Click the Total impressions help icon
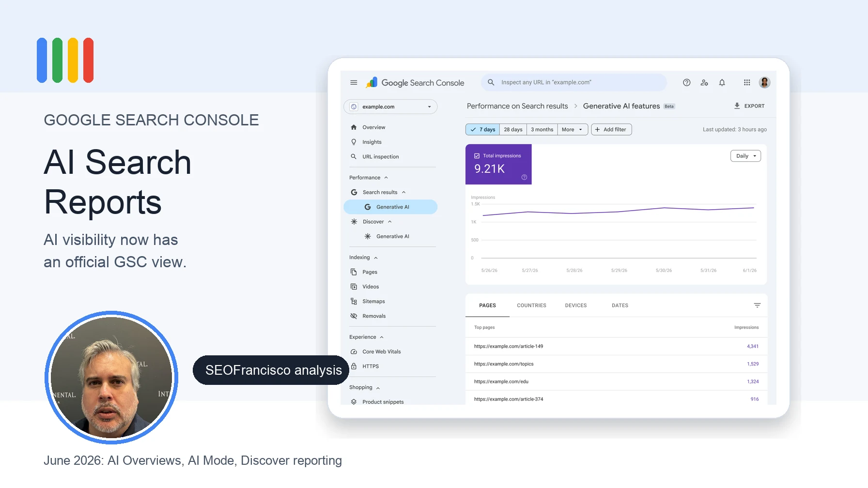This screenshot has width=868, height=488. [x=524, y=177]
